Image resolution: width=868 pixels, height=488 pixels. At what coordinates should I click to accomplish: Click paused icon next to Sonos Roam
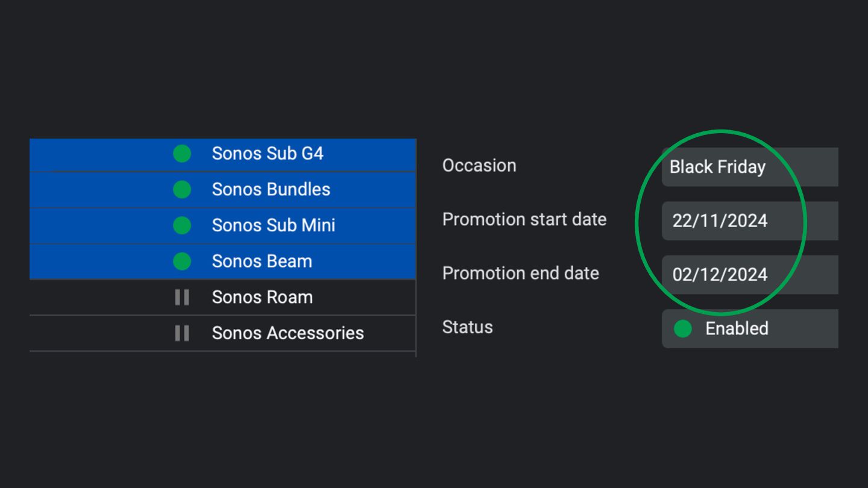click(x=182, y=297)
